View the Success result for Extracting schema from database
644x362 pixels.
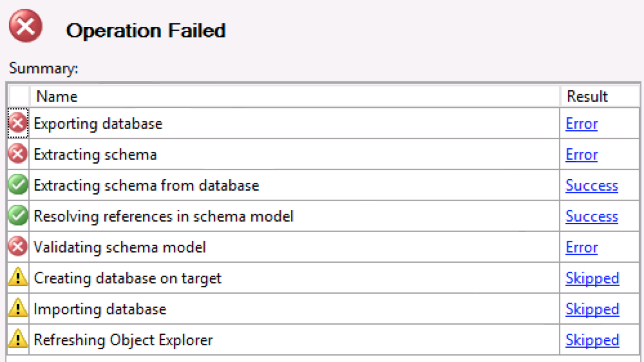pos(591,186)
